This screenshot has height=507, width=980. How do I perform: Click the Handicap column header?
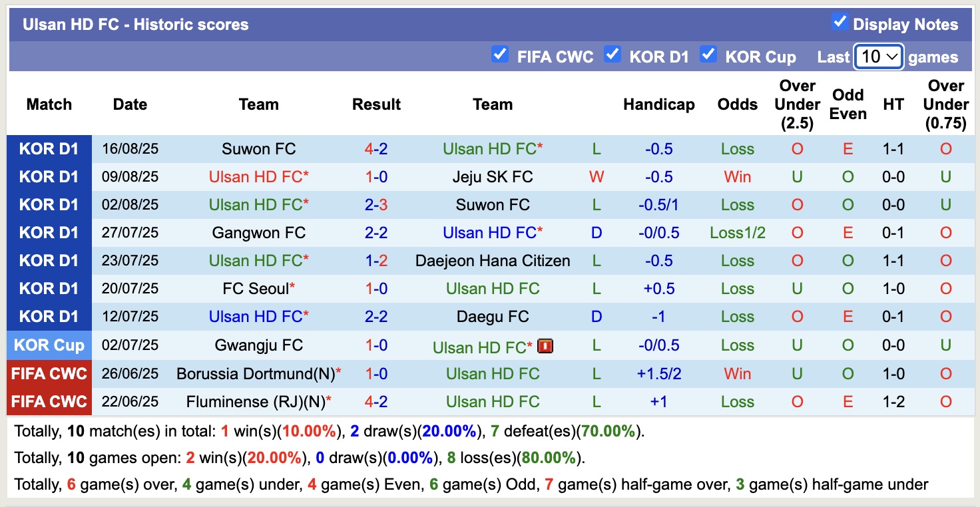click(x=658, y=104)
